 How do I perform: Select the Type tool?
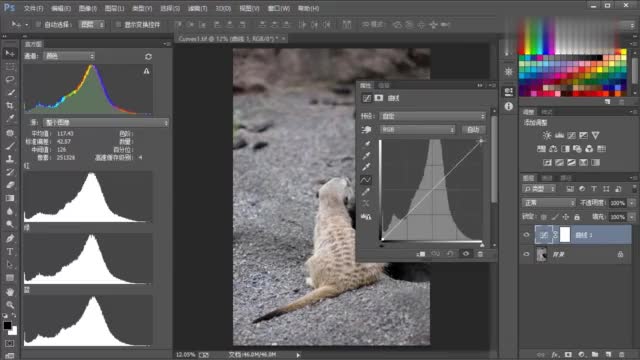point(10,251)
